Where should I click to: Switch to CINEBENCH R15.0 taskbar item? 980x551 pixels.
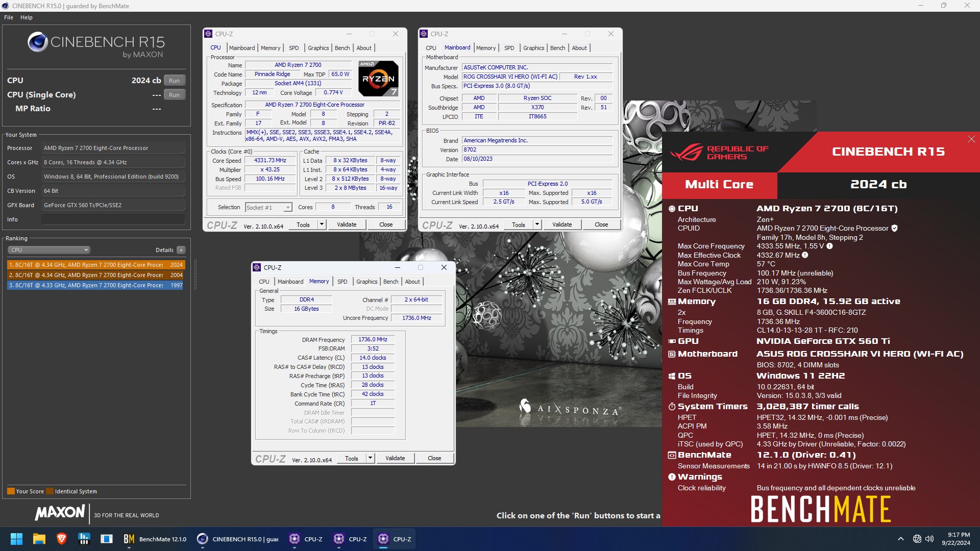pyautogui.click(x=238, y=539)
